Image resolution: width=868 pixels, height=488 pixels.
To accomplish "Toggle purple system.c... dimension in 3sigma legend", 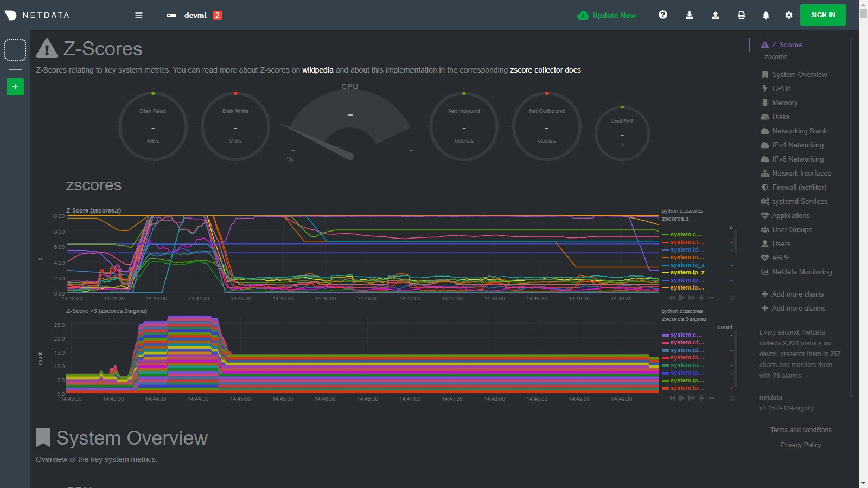I will tap(682, 335).
